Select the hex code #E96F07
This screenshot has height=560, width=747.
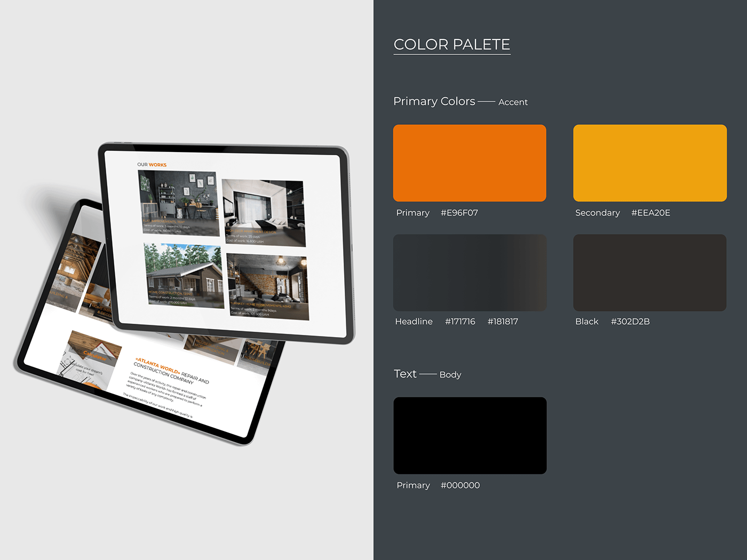460,212
